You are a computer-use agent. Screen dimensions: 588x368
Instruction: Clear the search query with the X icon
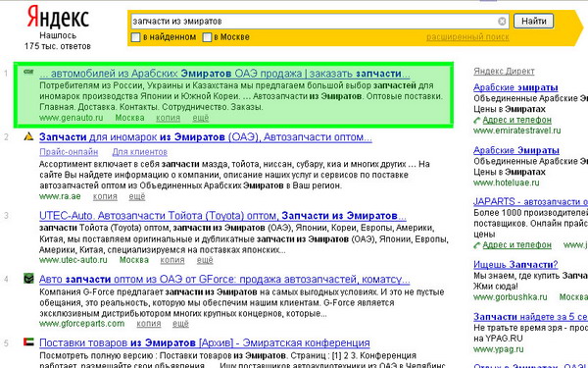point(502,22)
